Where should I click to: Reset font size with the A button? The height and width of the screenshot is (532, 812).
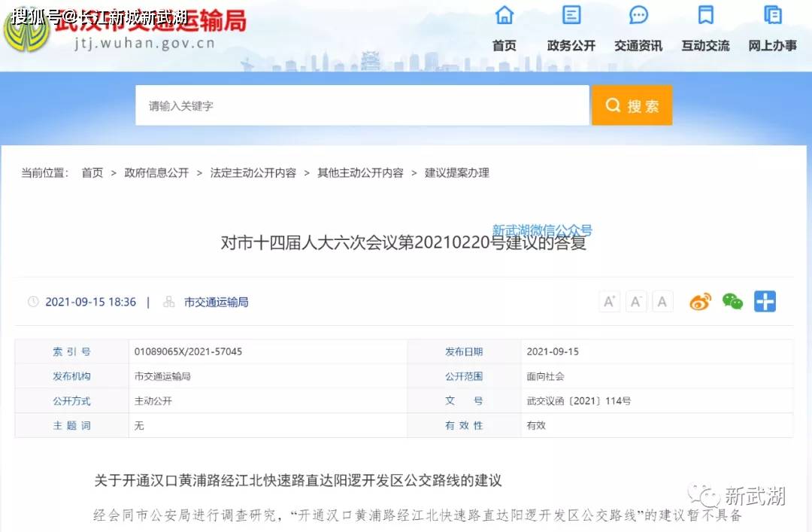[662, 301]
